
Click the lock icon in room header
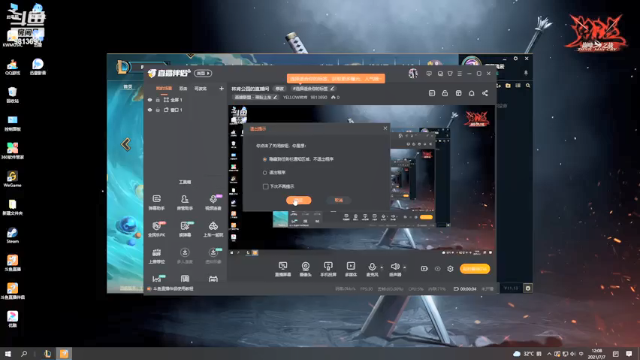click(445, 93)
